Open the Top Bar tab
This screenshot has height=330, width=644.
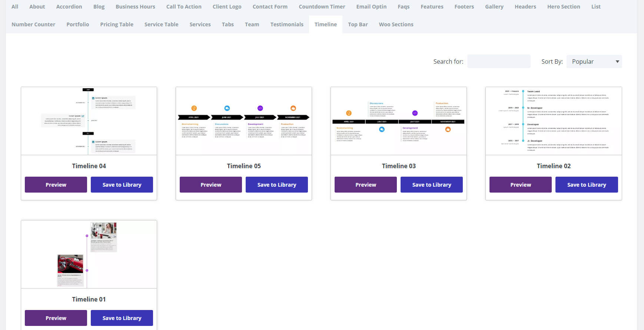click(358, 24)
